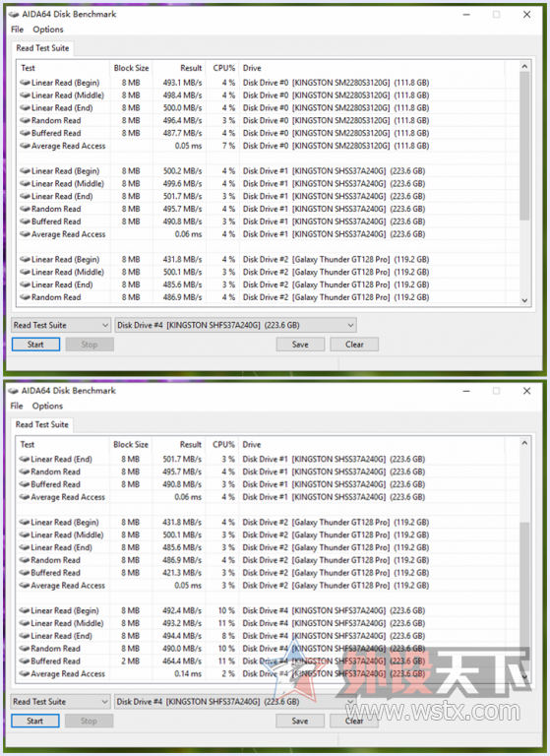The width and height of the screenshot is (550, 756).
Task: Top window: disk icon of 500.2 MB/s row
Action: coord(25,171)
